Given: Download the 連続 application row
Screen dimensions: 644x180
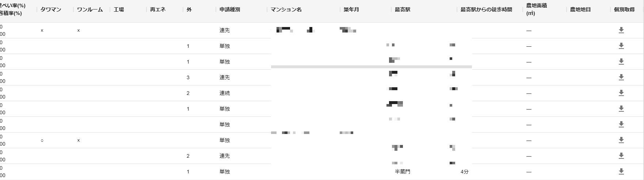Looking at the screenshot, I should pyautogui.click(x=621, y=93).
